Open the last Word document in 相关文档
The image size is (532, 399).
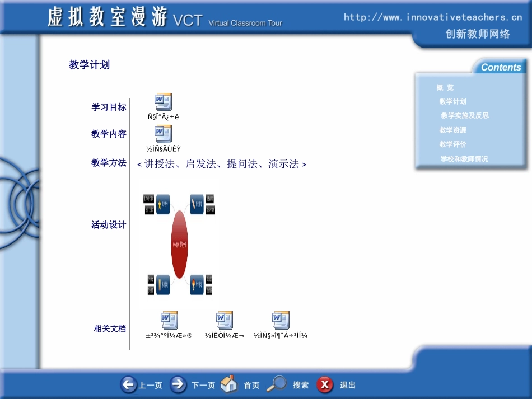point(281,320)
